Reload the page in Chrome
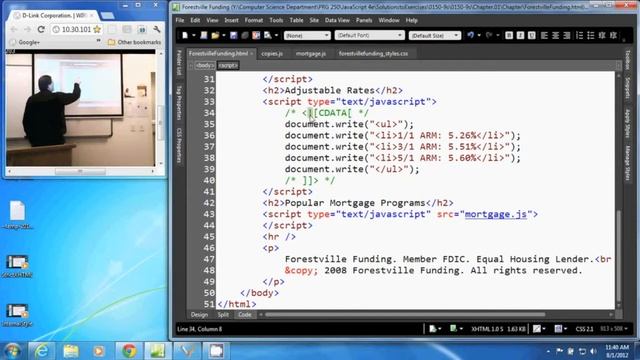Viewport: 640px width, 360px height. point(41,29)
